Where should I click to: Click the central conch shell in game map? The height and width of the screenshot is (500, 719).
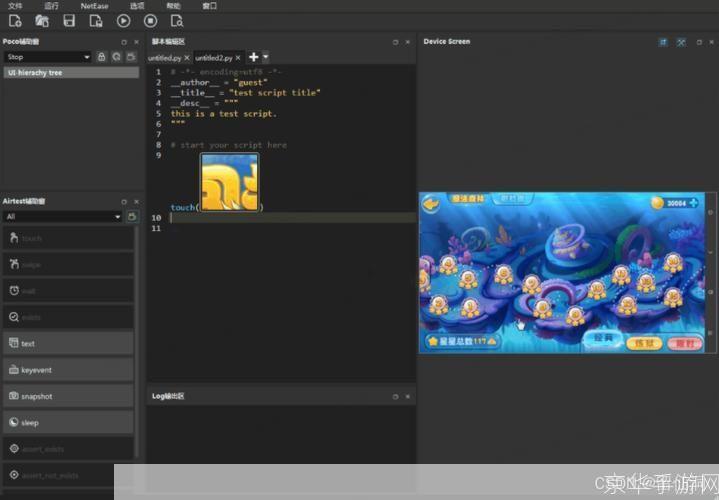tap(569, 242)
